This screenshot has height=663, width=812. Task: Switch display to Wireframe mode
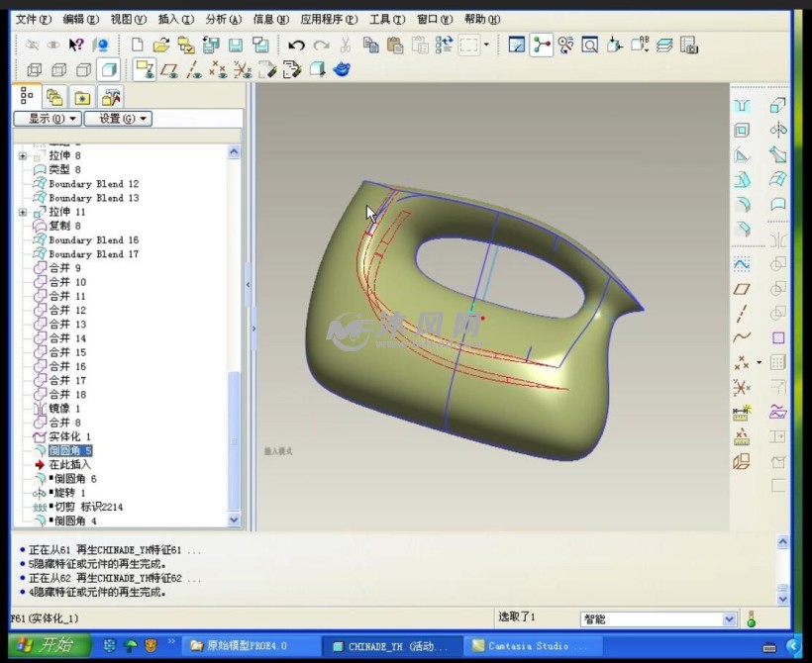coord(35,69)
